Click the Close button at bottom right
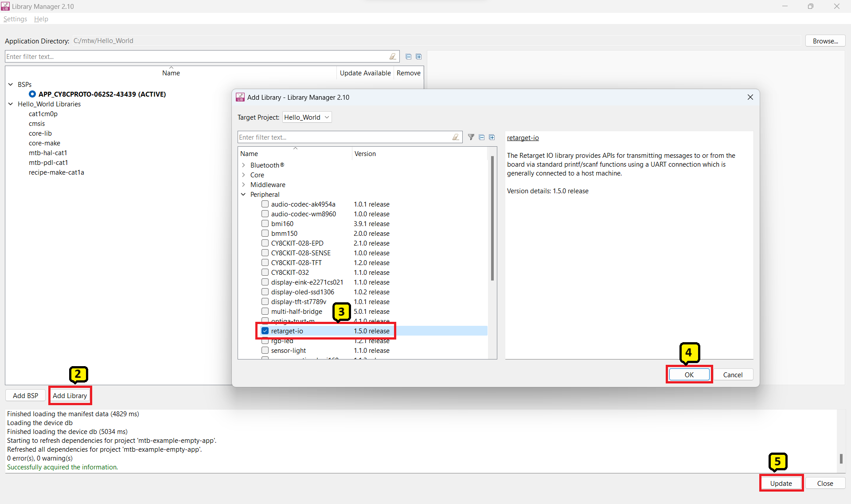 [x=825, y=483]
